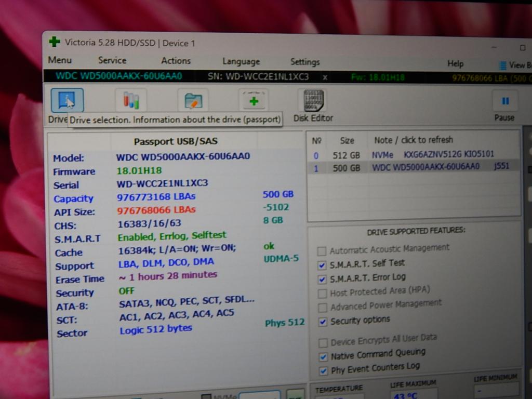Expand the Settings menu
The image size is (532, 399).
point(305,62)
